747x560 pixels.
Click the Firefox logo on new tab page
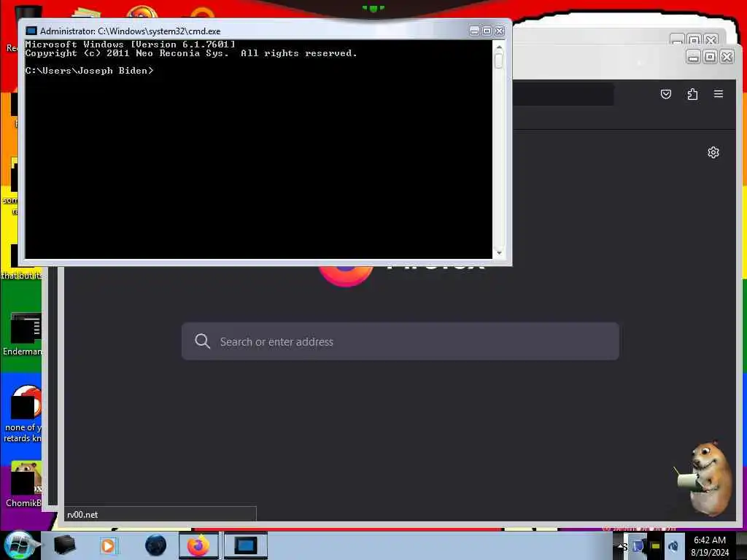click(347, 276)
